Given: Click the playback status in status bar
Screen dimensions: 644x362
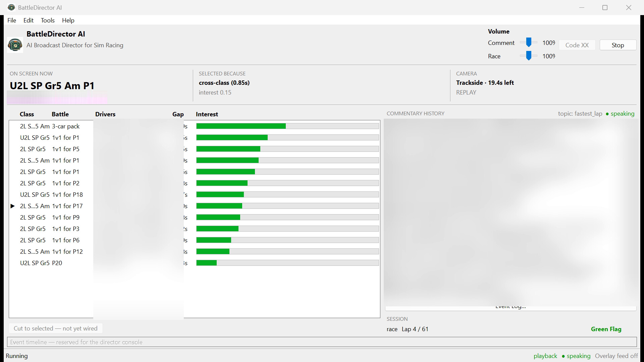Looking at the screenshot, I should pyautogui.click(x=545, y=356).
